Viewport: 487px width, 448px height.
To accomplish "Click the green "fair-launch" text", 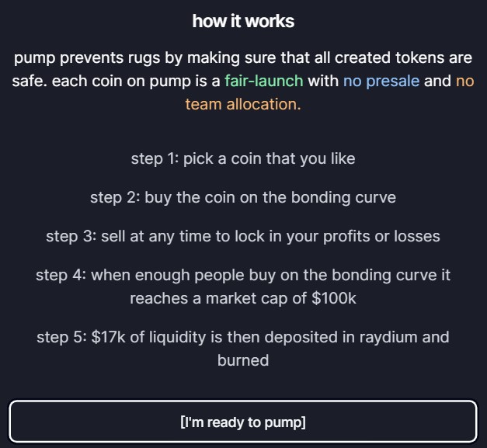I will click(264, 81).
